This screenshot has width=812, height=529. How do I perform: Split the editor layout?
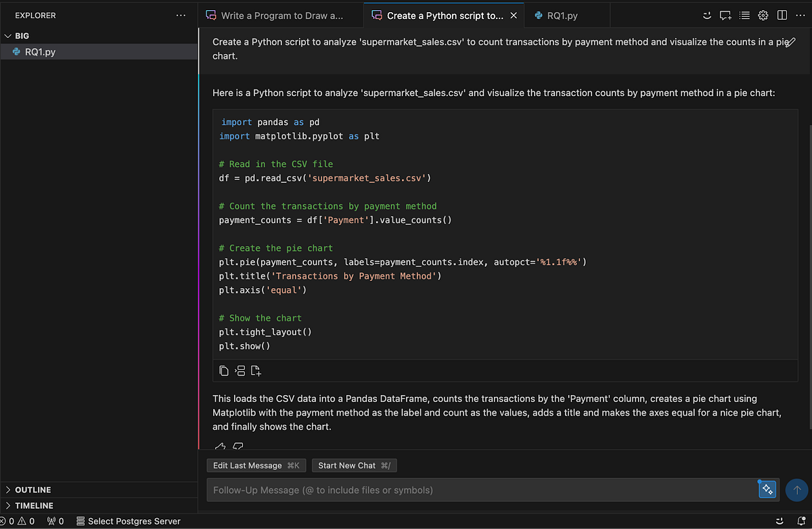click(782, 15)
